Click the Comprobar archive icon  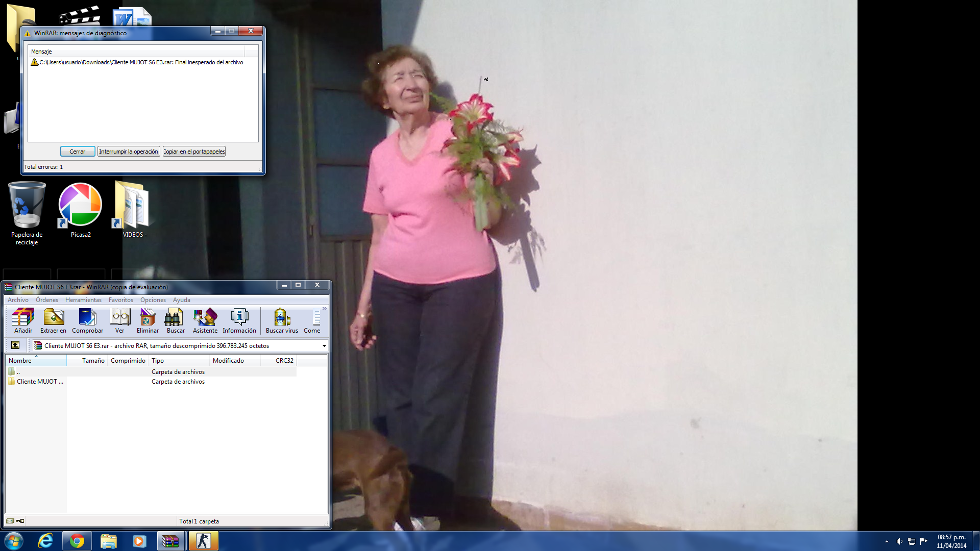coord(87,320)
